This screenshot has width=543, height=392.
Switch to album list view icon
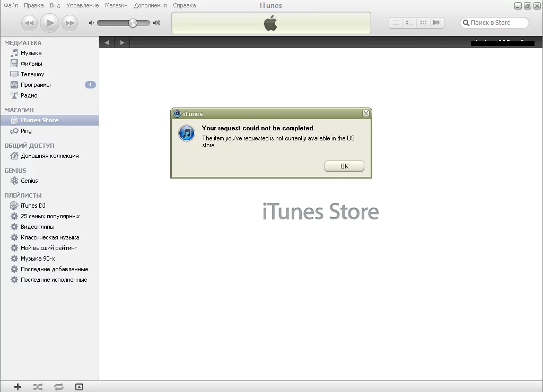coord(410,22)
